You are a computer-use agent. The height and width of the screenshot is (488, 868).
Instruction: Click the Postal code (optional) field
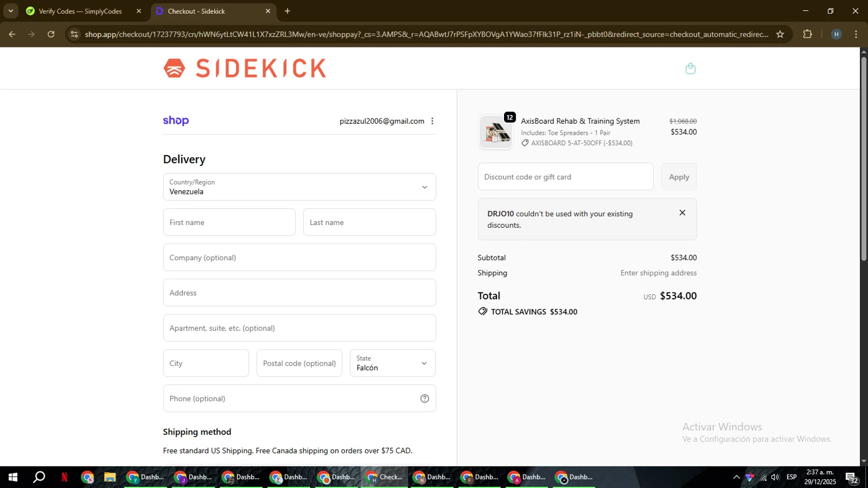tap(299, 363)
